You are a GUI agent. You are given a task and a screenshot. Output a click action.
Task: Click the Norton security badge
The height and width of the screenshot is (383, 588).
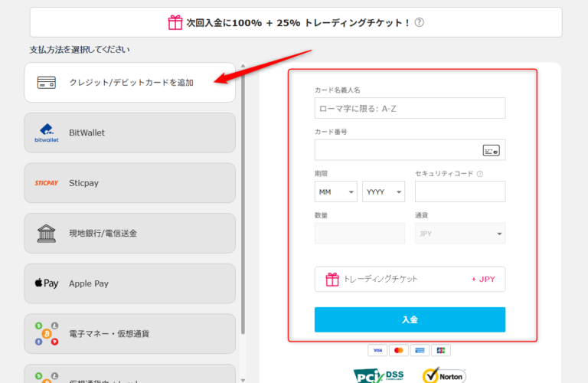pos(444,375)
